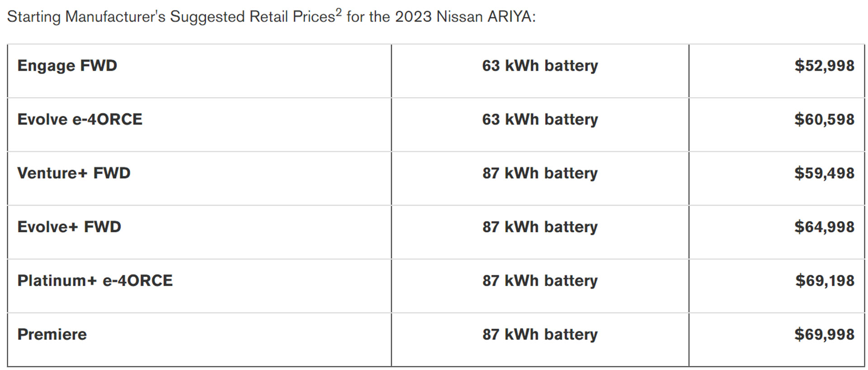Click the 87 kWh battery text for Venture+ FWD
This screenshot has height=370, width=868.
coord(540,173)
